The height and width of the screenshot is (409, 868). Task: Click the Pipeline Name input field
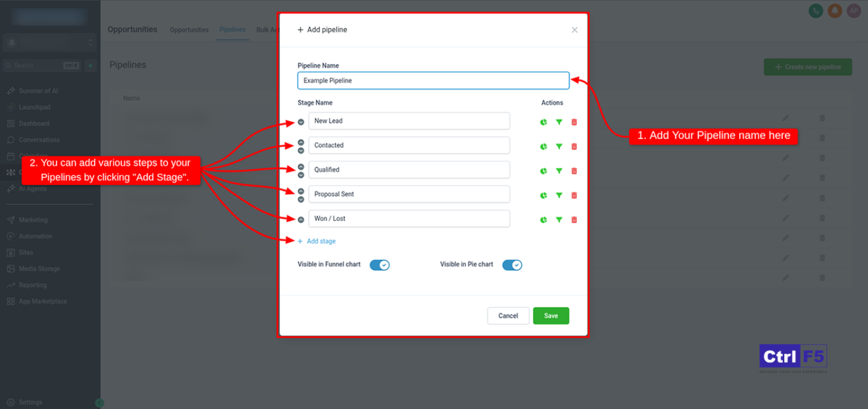(x=433, y=81)
